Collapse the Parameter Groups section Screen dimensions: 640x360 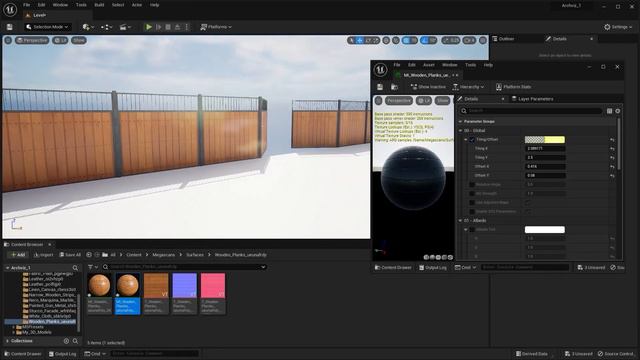[460, 122]
